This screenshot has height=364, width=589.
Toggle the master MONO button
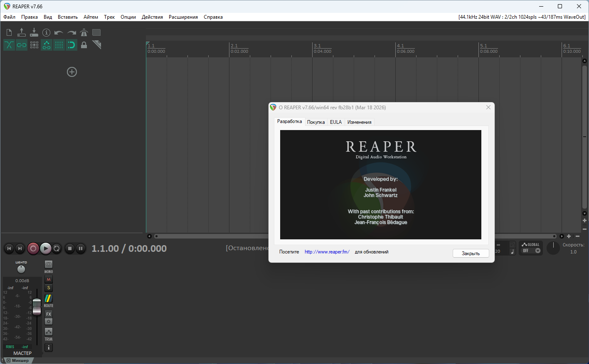49,265
